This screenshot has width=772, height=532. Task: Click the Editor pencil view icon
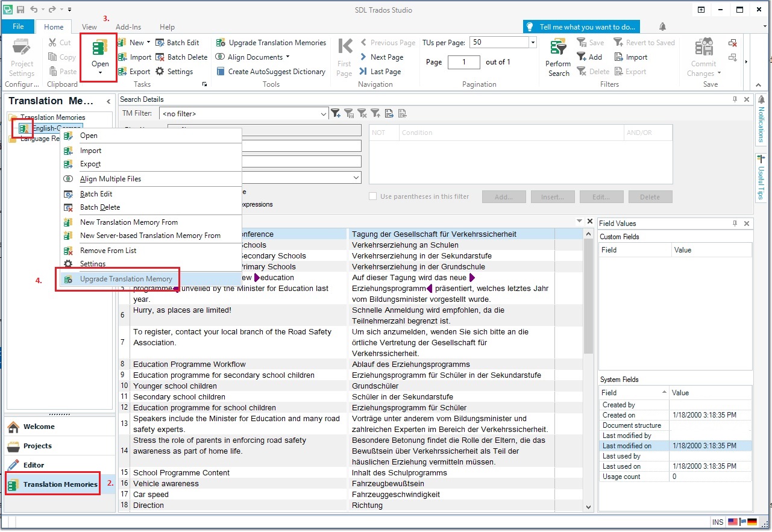13,465
